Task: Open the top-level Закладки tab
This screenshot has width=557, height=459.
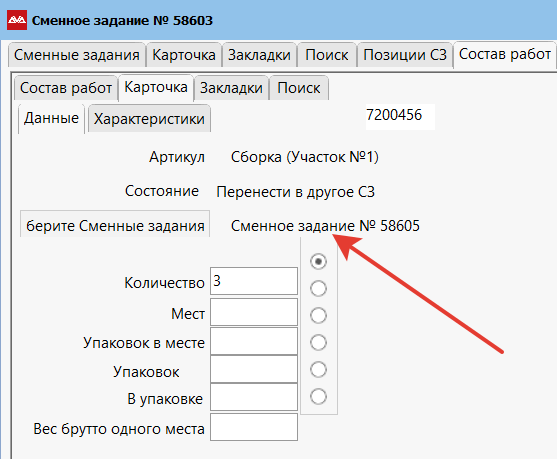Action: (259, 55)
